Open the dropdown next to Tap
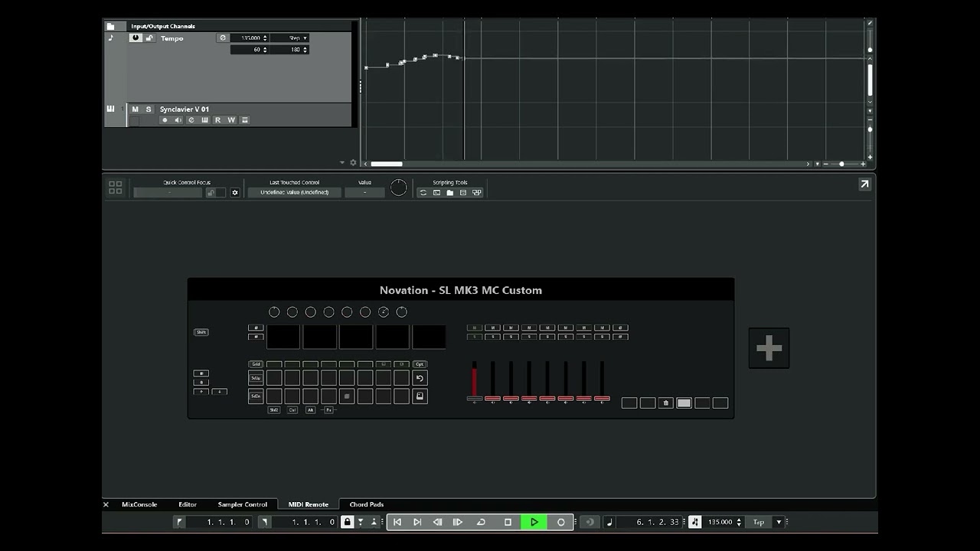The width and height of the screenshot is (980, 551). (779, 522)
